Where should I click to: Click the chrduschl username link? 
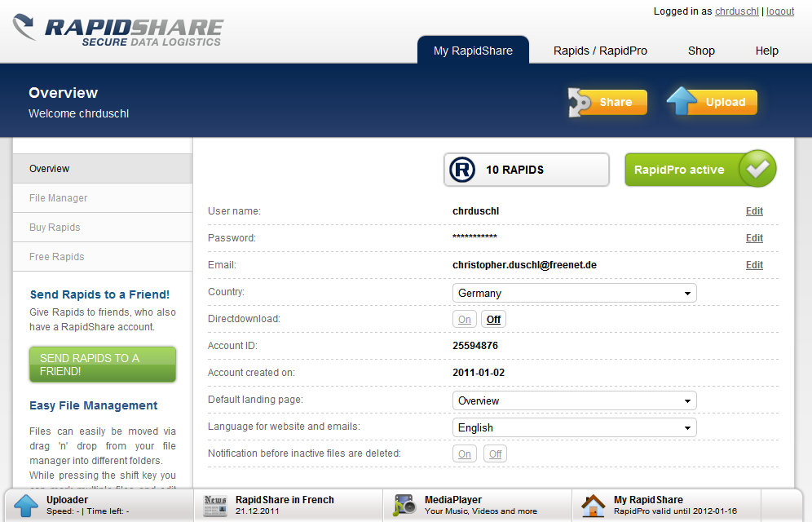(x=736, y=11)
